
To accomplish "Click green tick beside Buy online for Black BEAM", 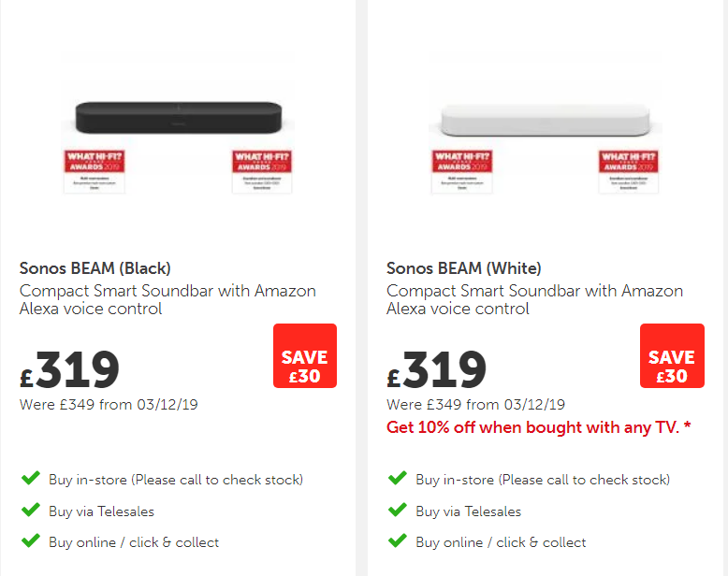I will click(x=30, y=541).
